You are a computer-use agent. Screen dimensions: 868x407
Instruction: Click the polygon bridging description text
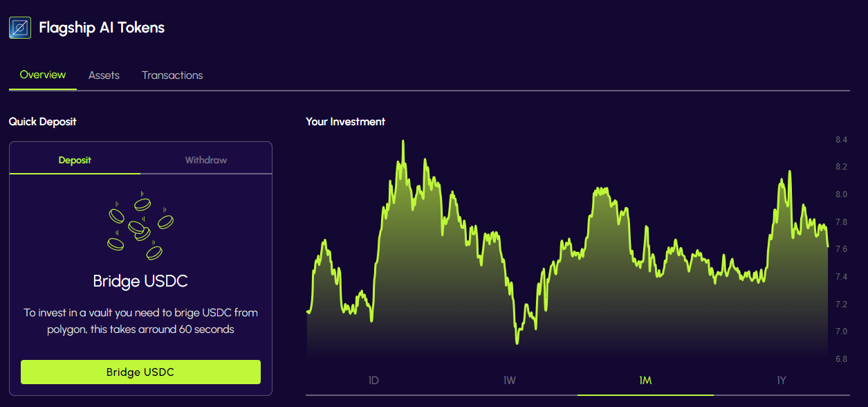click(140, 321)
